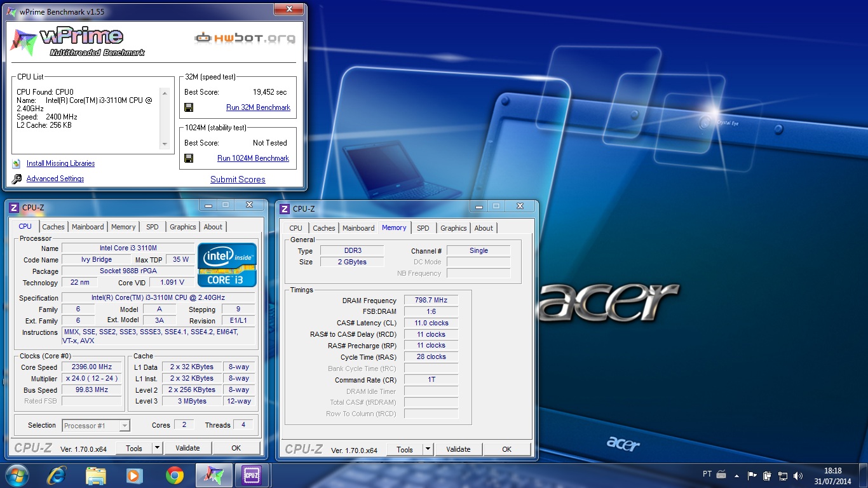Open Tools dropdown arrow in Memory CPU-Z window
868x488 pixels.
(428, 449)
